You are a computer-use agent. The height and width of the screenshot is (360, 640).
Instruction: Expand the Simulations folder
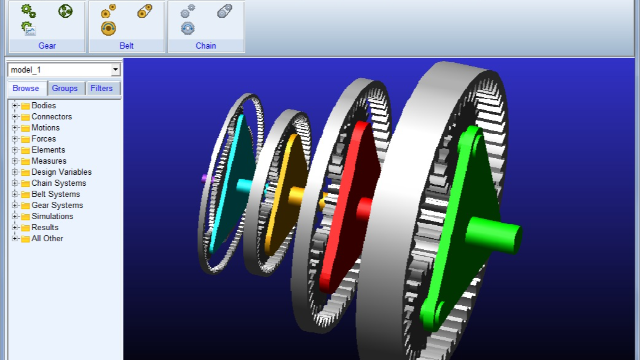click(15, 216)
